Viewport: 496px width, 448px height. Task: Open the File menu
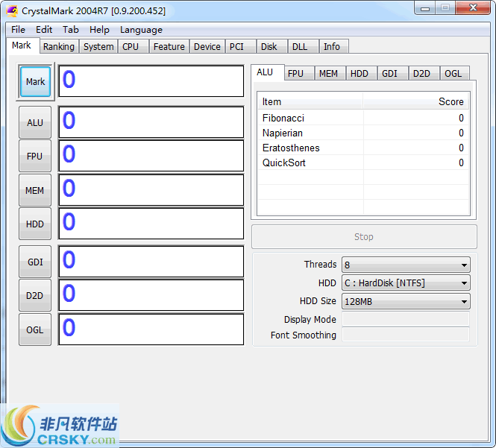(x=18, y=30)
